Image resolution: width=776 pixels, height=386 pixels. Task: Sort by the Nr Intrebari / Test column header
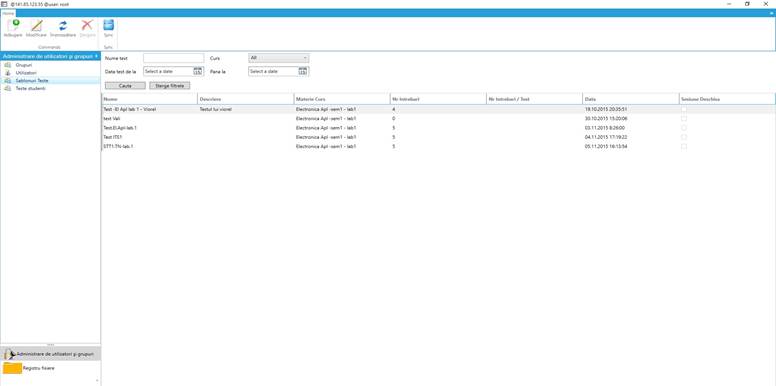534,99
